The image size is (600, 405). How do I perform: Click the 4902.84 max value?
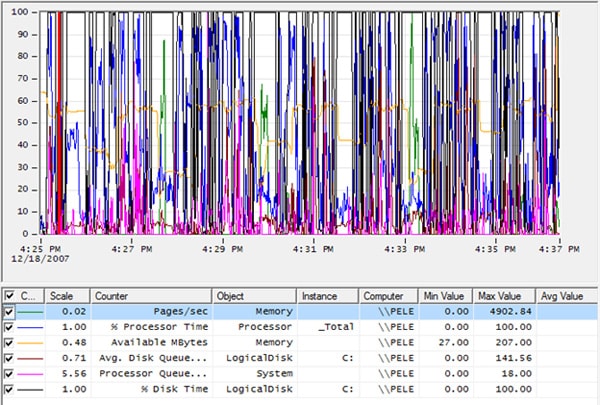click(x=510, y=312)
